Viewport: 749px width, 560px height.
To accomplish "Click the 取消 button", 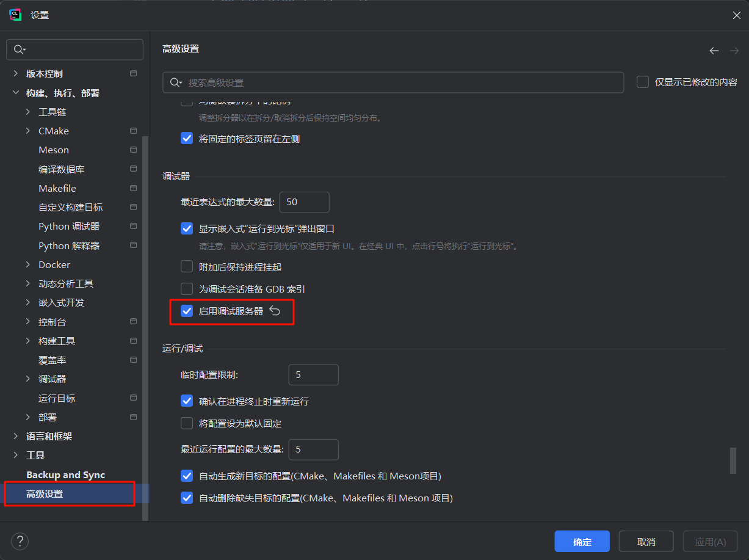I will [x=646, y=542].
